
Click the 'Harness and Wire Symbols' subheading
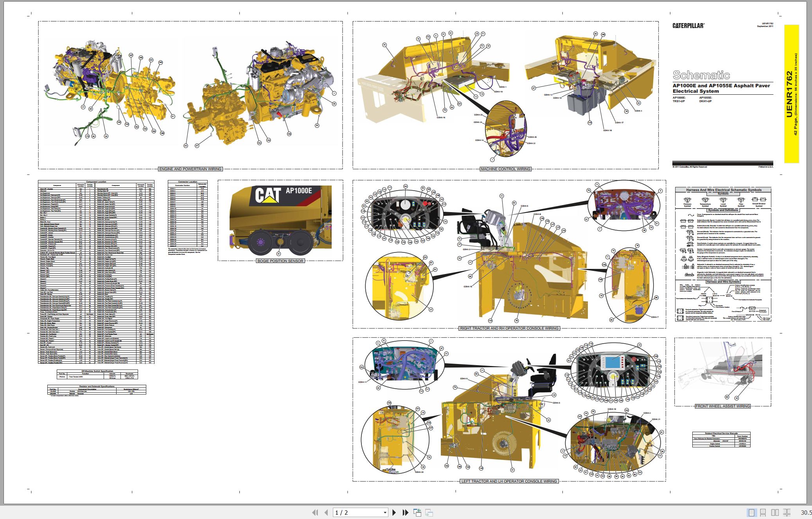723,281
